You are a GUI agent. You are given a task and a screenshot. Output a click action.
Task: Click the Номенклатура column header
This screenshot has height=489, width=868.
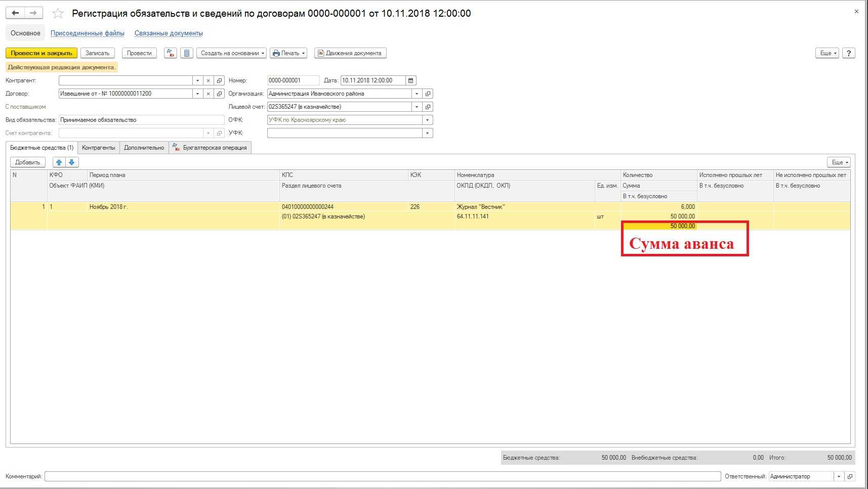pyautogui.click(x=538, y=175)
